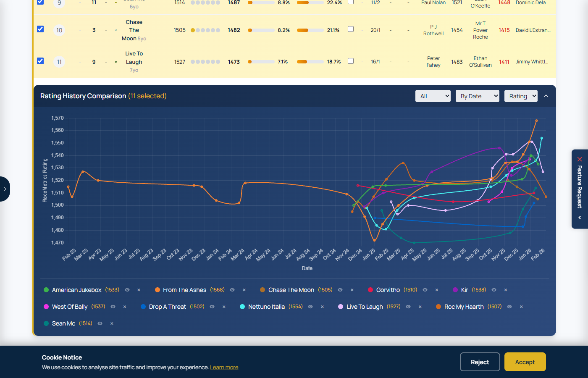Accept the cookie notice

click(x=525, y=362)
